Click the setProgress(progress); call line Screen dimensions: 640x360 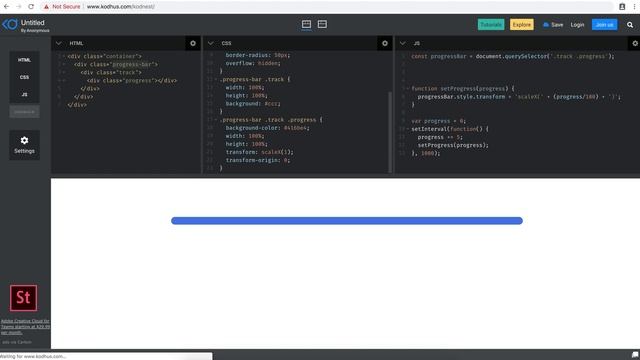pyautogui.click(x=453, y=145)
